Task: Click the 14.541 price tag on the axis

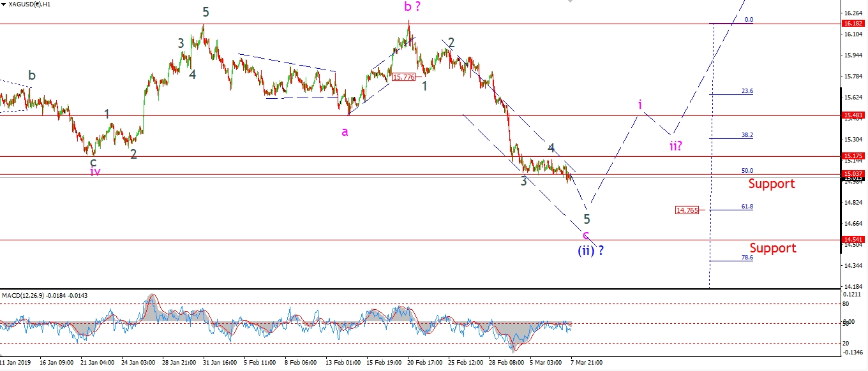Action: click(x=853, y=240)
